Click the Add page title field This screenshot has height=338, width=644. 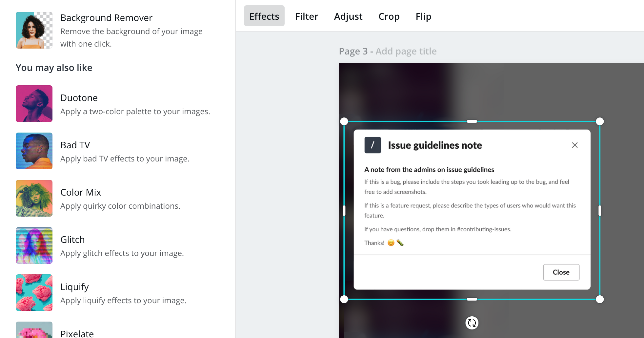pos(406,51)
